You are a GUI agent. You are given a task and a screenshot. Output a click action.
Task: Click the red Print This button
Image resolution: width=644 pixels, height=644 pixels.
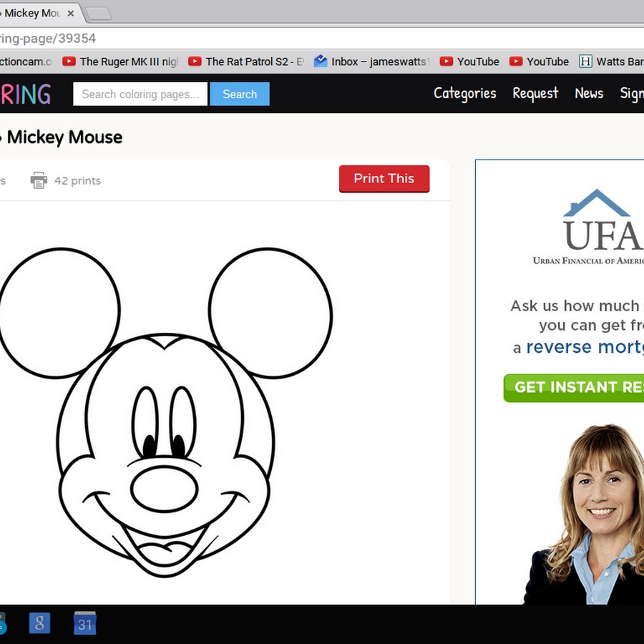pos(384,179)
